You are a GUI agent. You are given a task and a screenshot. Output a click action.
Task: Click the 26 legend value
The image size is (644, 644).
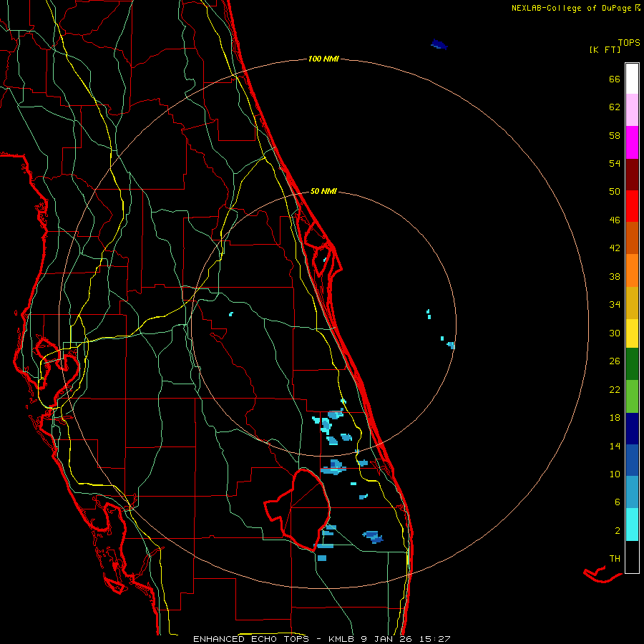[x=615, y=361]
